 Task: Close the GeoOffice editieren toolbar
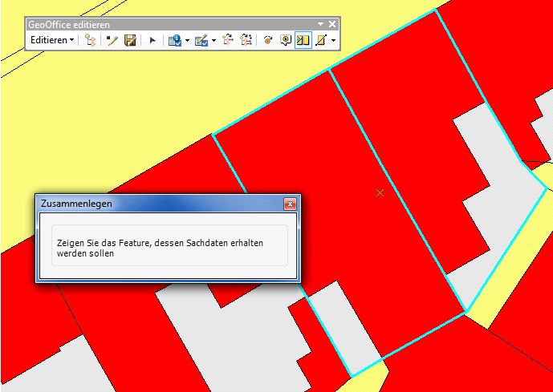(x=332, y=24)
